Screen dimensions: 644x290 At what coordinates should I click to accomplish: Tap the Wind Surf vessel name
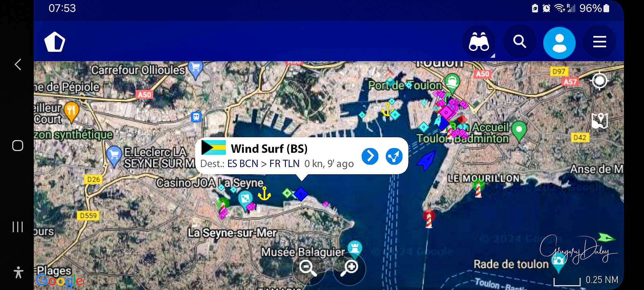269,149
